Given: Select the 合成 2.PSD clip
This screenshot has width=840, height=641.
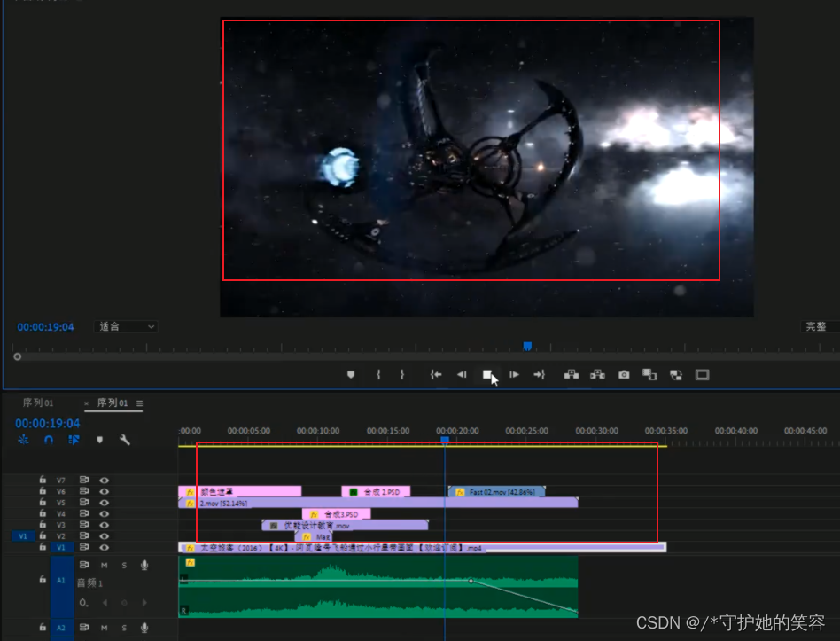Looking at the screenshot, I should point(376,491).
